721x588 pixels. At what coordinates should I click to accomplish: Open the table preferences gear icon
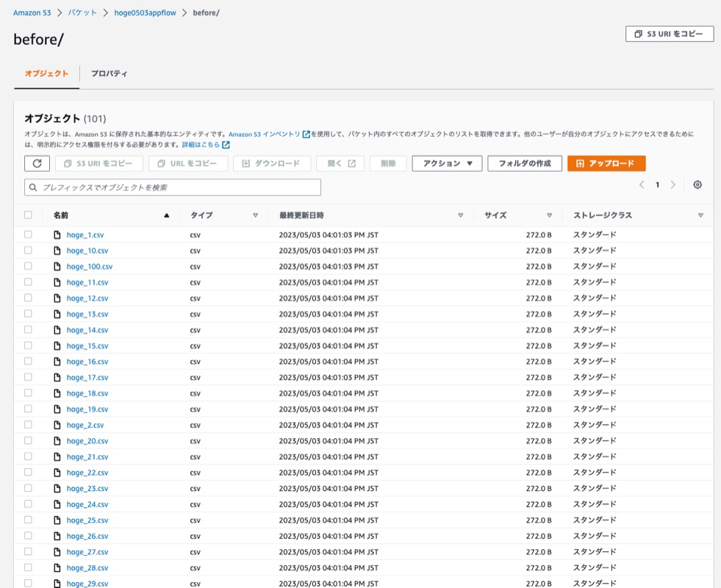pos(697,184)
